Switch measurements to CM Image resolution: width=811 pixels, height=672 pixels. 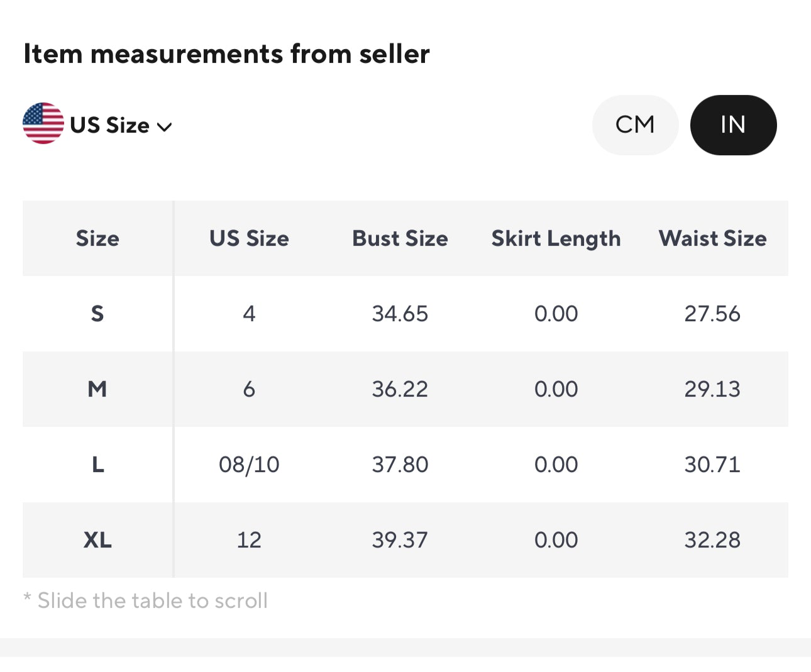pos(635,125)
